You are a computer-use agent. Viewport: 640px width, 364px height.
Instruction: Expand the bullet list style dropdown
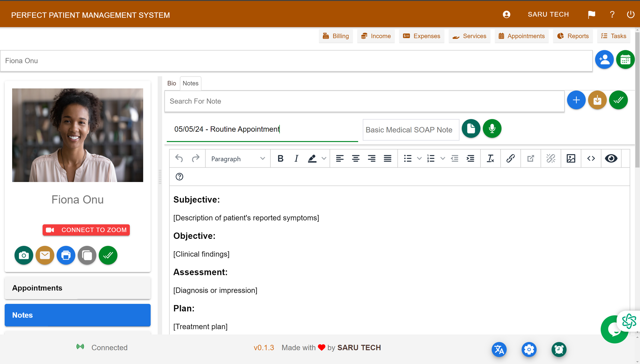pos(419,158)
